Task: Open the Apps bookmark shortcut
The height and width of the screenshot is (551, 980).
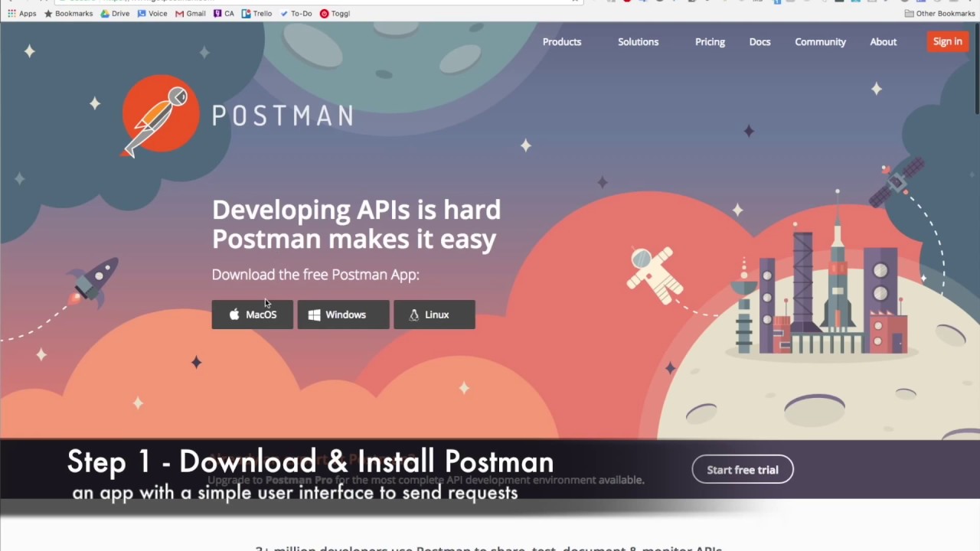Action: [x=22, y=13]
